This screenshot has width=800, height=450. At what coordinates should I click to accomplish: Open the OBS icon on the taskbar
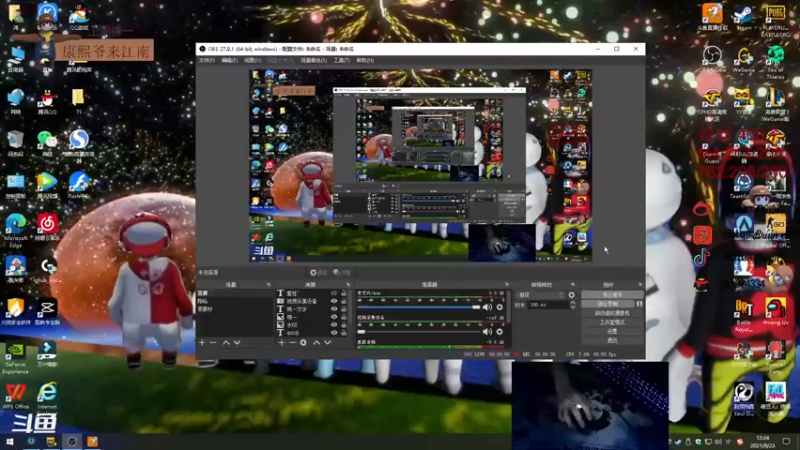coord(72,442)
